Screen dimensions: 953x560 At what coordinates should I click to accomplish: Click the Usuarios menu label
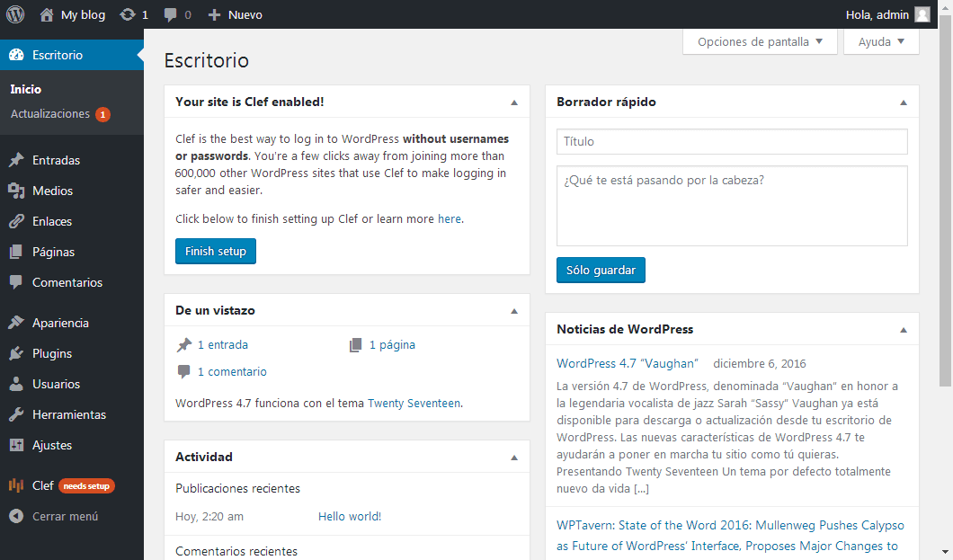(56, 384)
